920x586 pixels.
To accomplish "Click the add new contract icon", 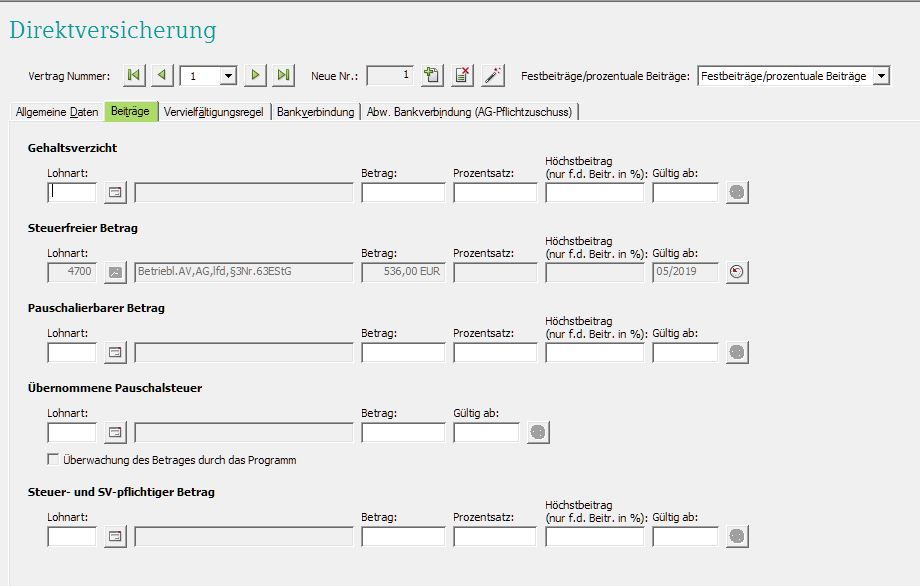I will [x=432, y=75].
